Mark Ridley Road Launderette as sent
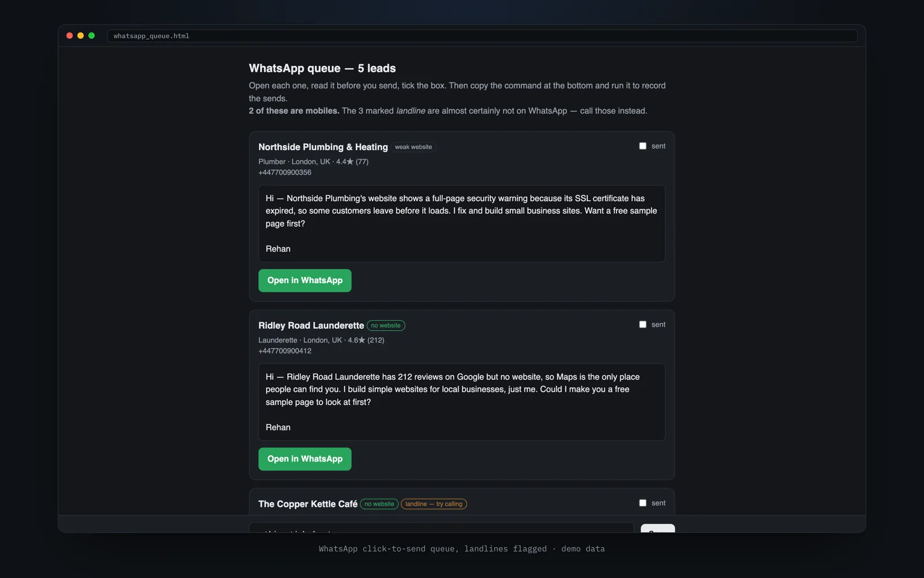 [x=643, y=325]
